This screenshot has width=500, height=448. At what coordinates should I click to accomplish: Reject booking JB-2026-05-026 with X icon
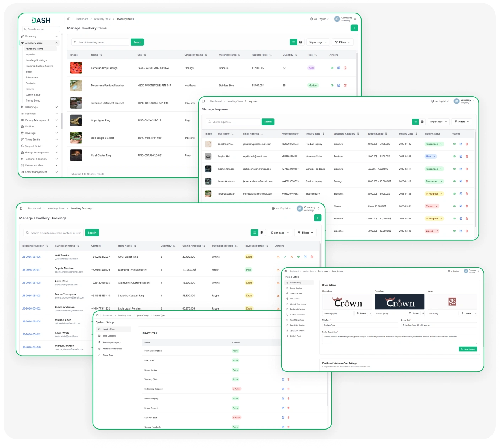point(292,257)
